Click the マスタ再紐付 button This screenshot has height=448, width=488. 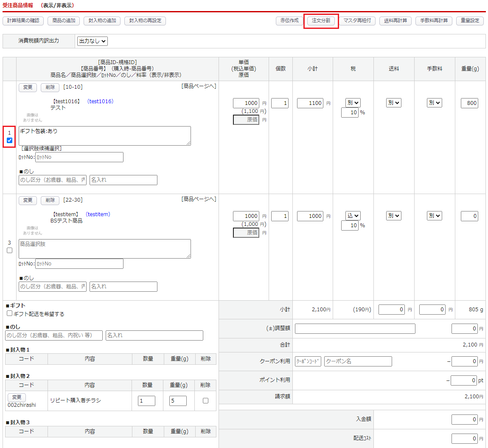tap(357, 21)
